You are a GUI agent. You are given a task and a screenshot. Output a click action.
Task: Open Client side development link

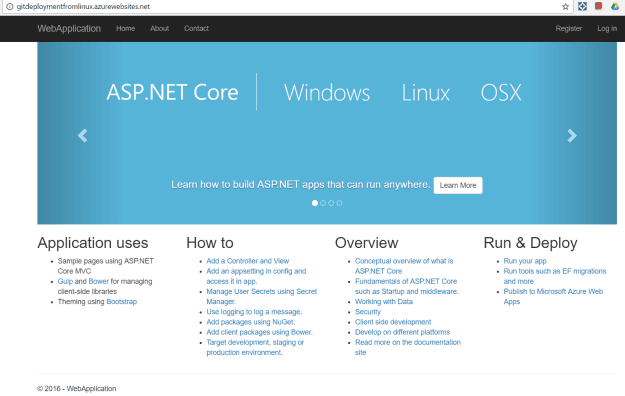coord(393,322)
